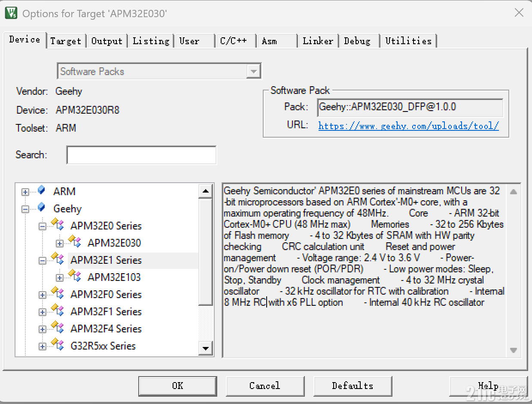Expand the ARM tree node
The image size is (532, 404).
(x=25, y=191)
